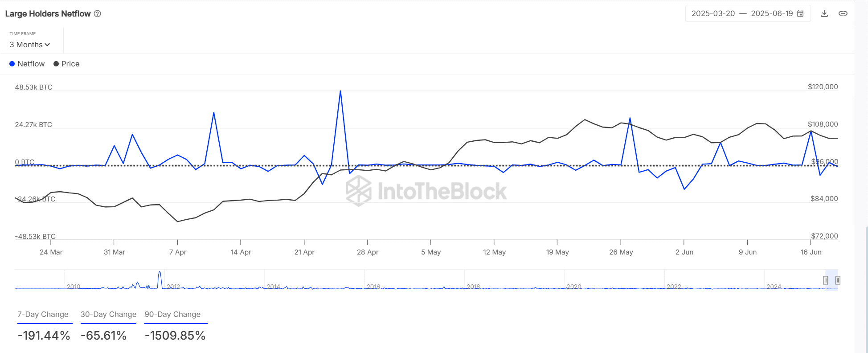The image size is (868, 353).
Task: Click the right handle of the range navigator
Action: (x=838, y=280)
